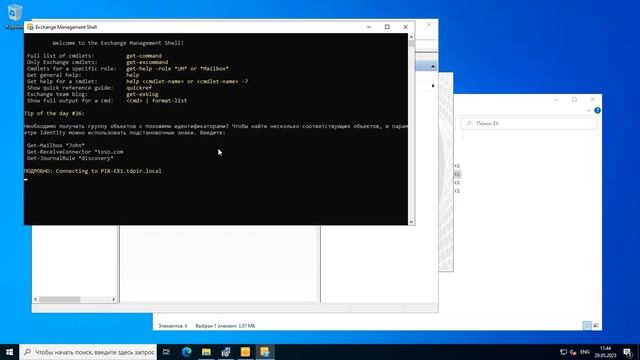Screen dimensions: 640x360
Task: Maximize the Exchange Management Shell window
Action: click(x=387, y=27)
